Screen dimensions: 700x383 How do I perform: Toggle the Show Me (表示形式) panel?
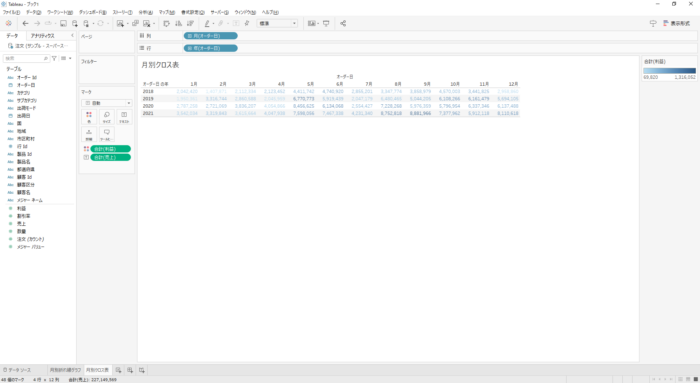[x=677, y=23]
